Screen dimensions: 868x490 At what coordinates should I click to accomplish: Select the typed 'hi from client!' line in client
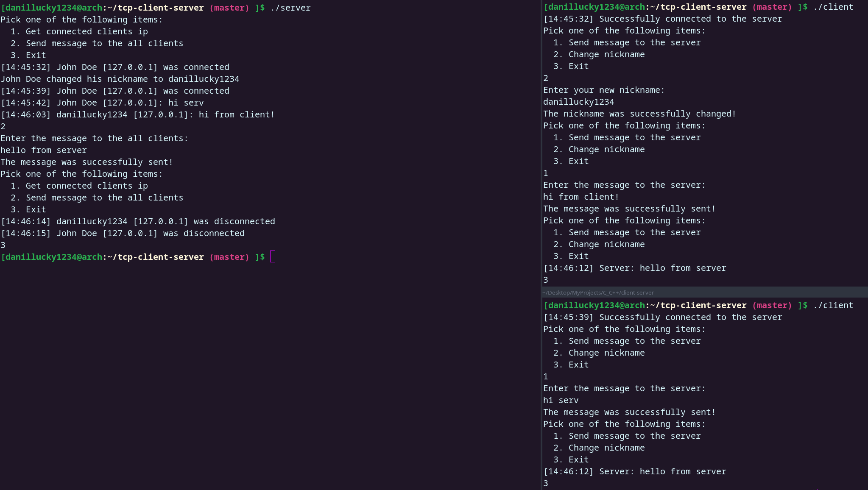(581, 197)
